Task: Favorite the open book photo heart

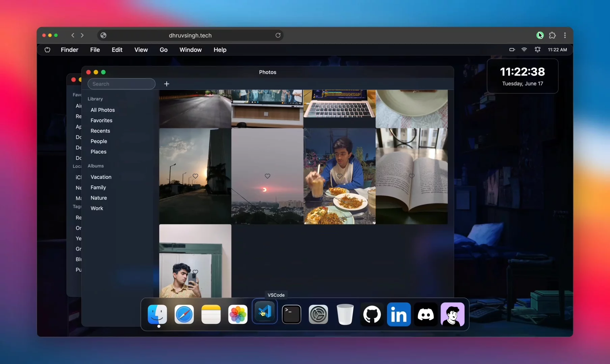Action: (412, 176)
